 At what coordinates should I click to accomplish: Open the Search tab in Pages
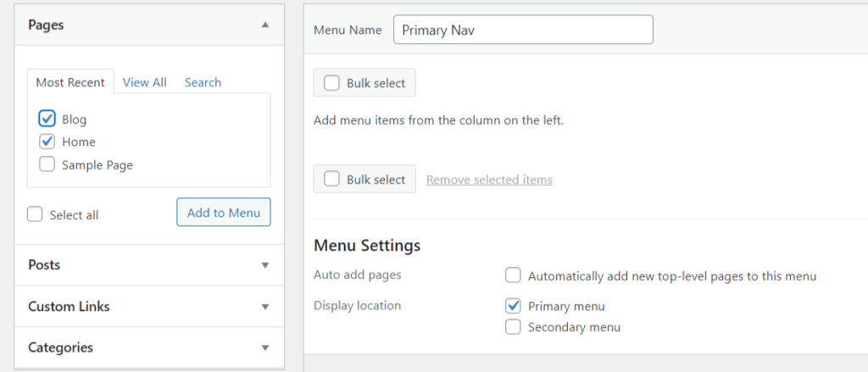pyautogui.click(x=203, y=82)
